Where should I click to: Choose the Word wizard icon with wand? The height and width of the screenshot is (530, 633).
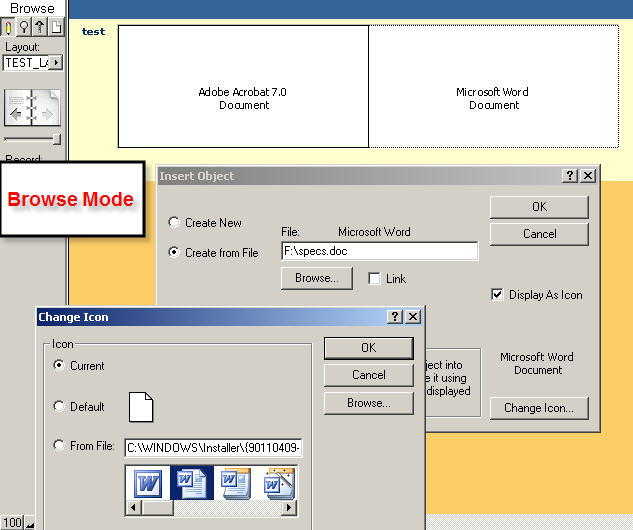coord(278,483)
